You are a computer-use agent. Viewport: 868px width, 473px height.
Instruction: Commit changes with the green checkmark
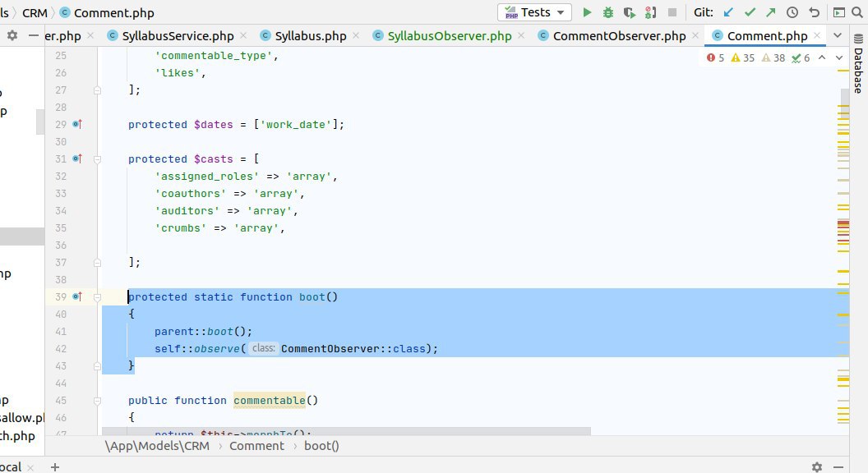click(750, 12)
